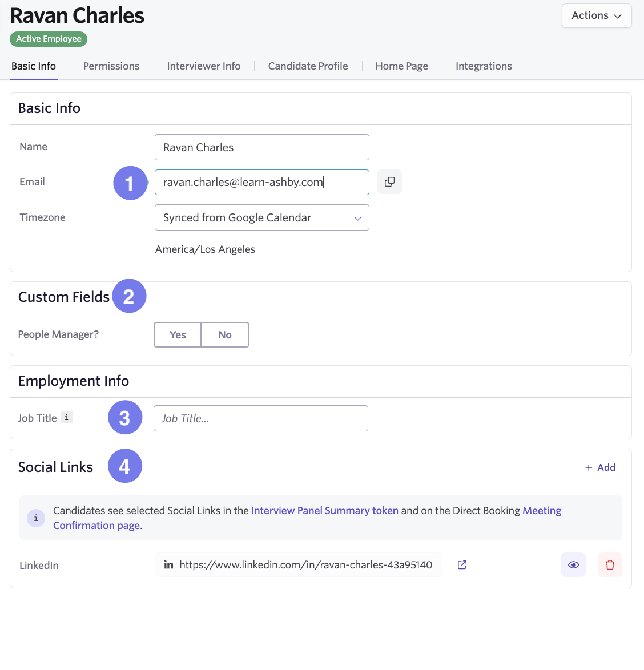
Task: View the Integrations tab
Action: [x=484, y=66]
